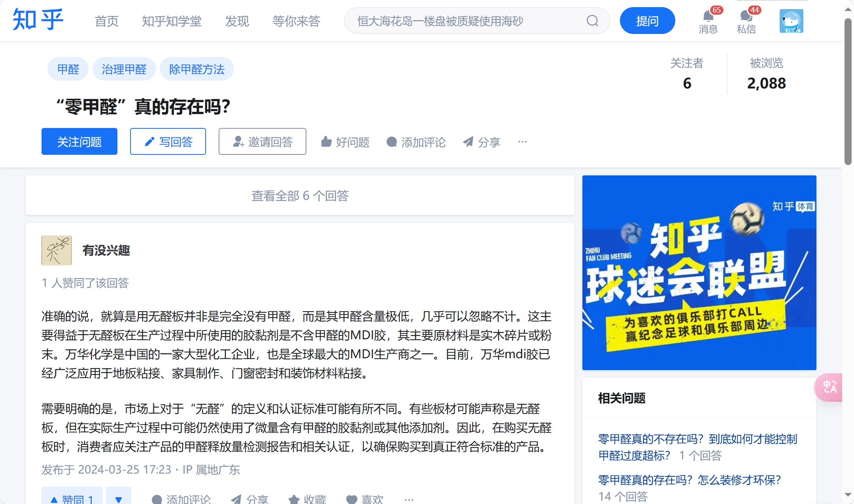Toggle upvote on the answer 赞同 1
Image resolution: width=854 pixels, height=504 pixels.
pos(72,498)
